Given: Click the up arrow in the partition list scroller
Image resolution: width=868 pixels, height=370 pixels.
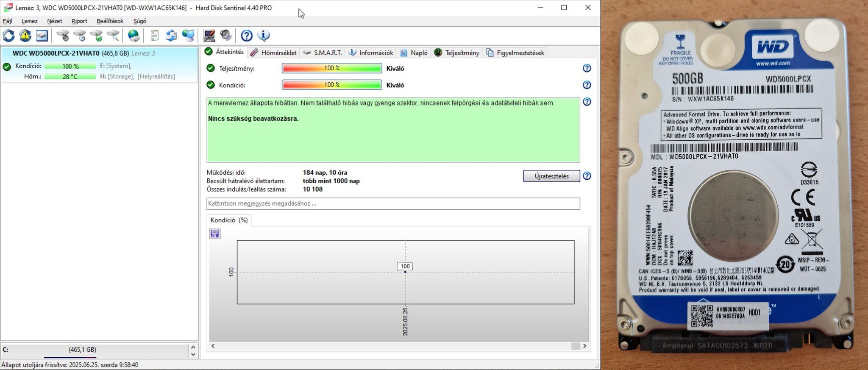Looking at the screenshot, I should 193,347.
